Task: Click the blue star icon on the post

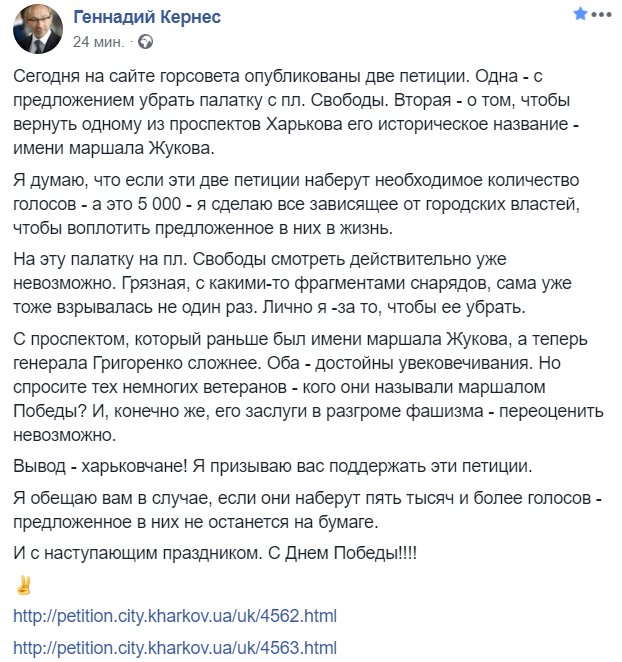Action: 580,17
